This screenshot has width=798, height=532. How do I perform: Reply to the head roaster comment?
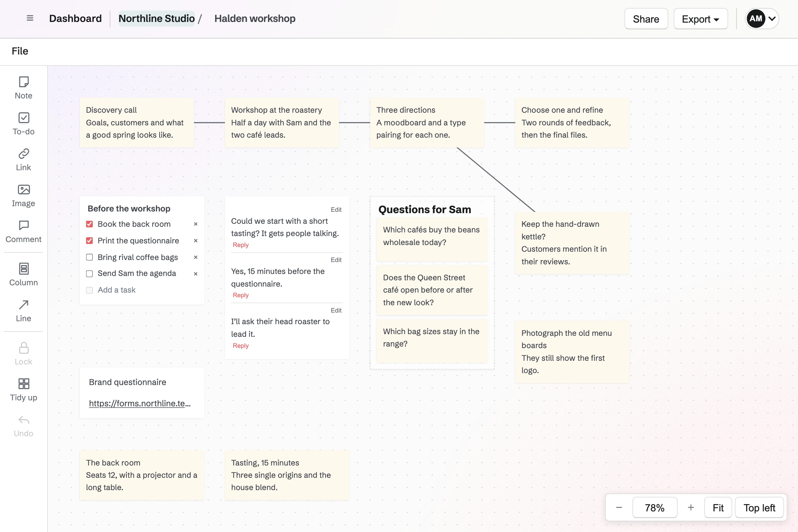coord(240,346)
